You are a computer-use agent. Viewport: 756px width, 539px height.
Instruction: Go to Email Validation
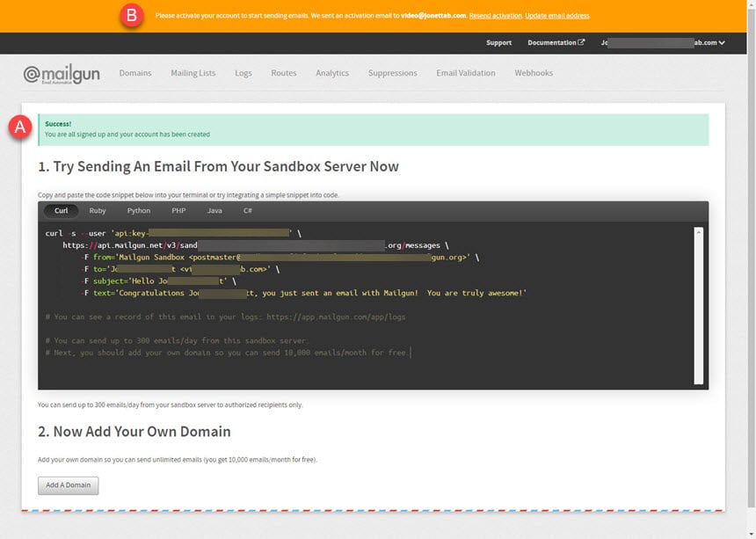click(466, 73)
